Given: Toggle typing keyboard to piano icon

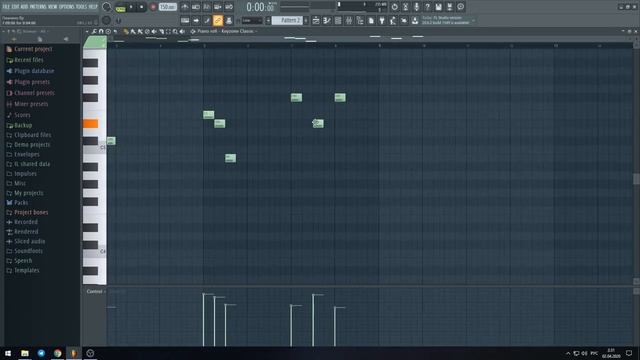Looking at the screenshot, I should (185, 20).
